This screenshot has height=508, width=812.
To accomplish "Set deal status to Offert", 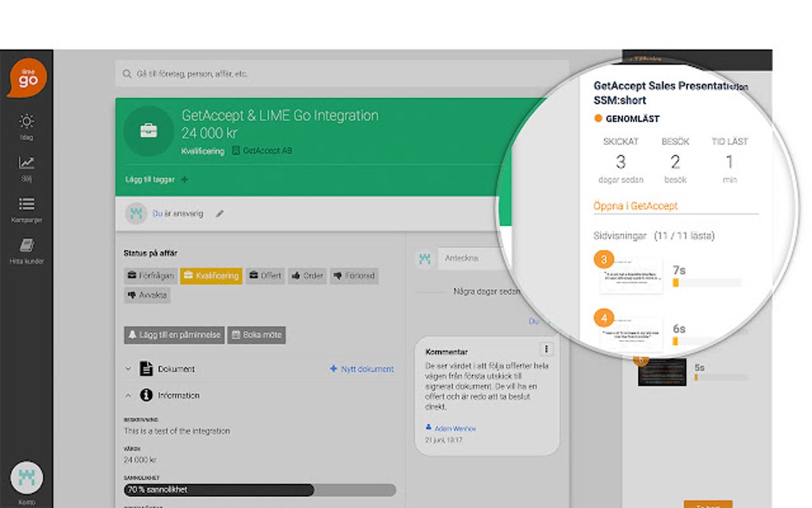I will (265, 275).
